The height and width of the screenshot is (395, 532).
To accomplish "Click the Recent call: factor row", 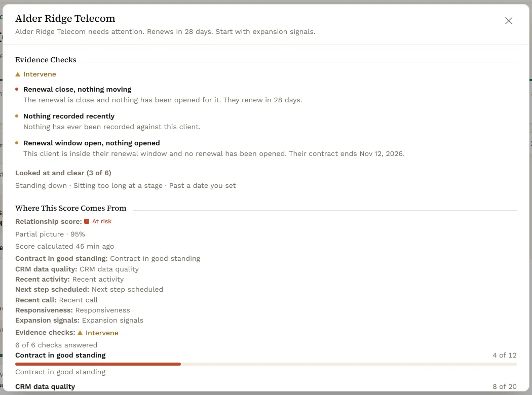I will coord(56,300).
